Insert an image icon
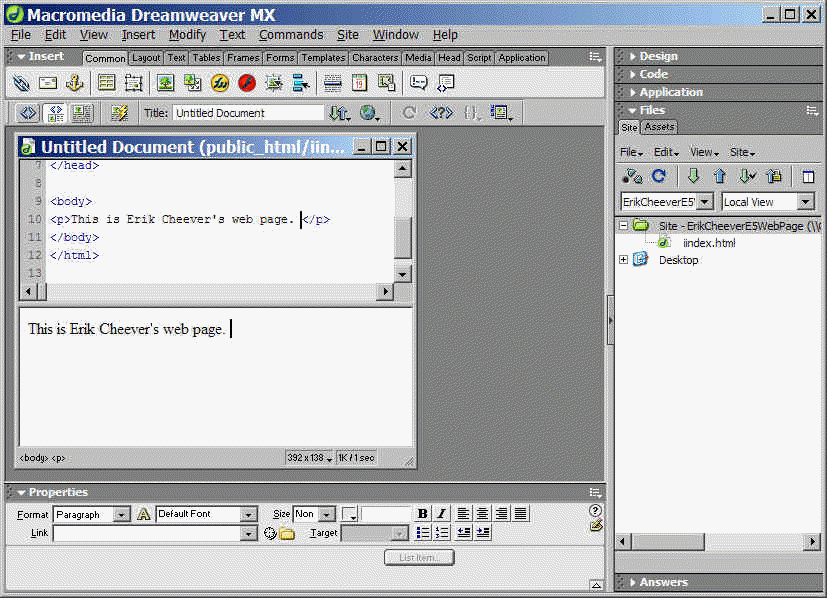This screenshot has width=827, height=598. 166,83
